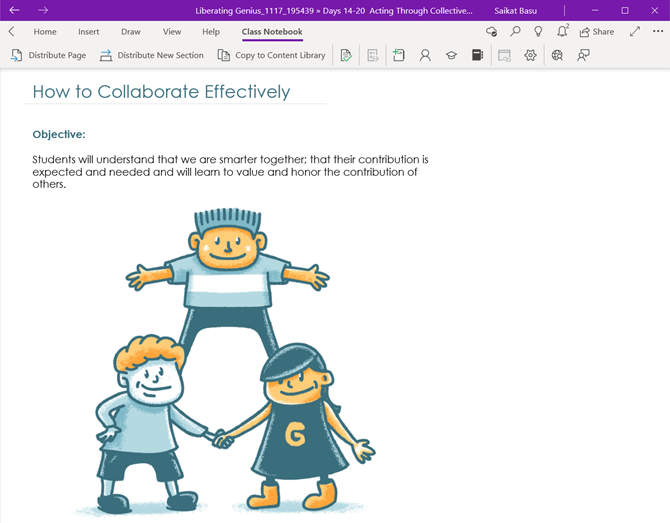The image size is (670, 523).
Task: Switch to the Home tab
Action: (x=45, y=32)
